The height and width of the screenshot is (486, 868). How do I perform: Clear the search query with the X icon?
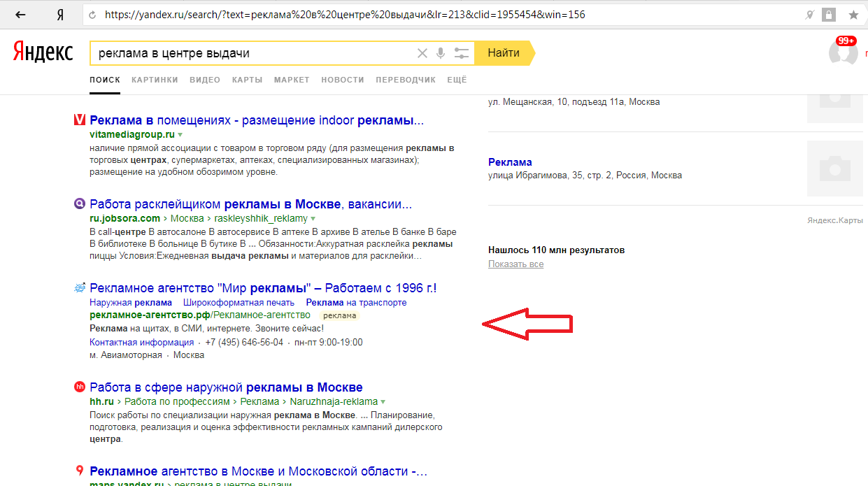click(x=422, y=53)
